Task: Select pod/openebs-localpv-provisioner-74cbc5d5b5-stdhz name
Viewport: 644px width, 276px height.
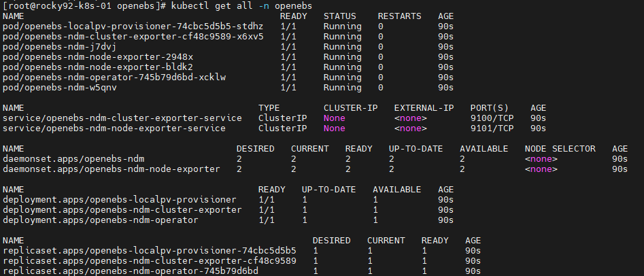Action: click(x=133, y=27)
